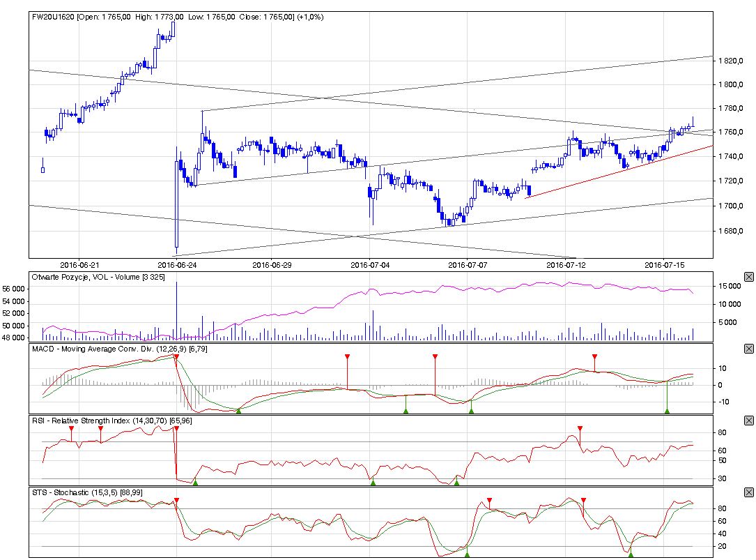
Task: Click the rightmost red marker in Stochastic panel
Action: [x=583, y=501]
